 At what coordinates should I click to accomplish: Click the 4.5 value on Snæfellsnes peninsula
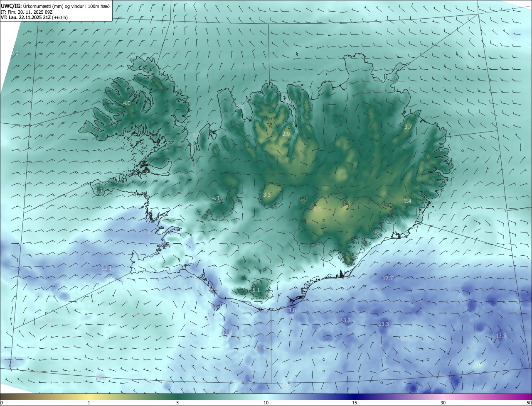(99, 190)
